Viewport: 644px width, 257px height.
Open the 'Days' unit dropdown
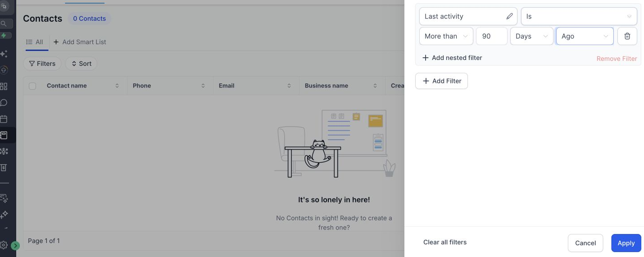point(531,36)
